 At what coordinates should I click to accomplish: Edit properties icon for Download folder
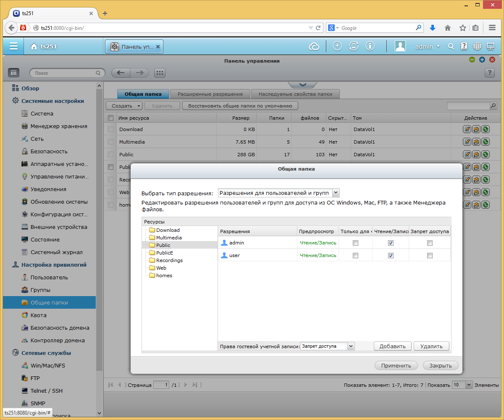point(467,129)
